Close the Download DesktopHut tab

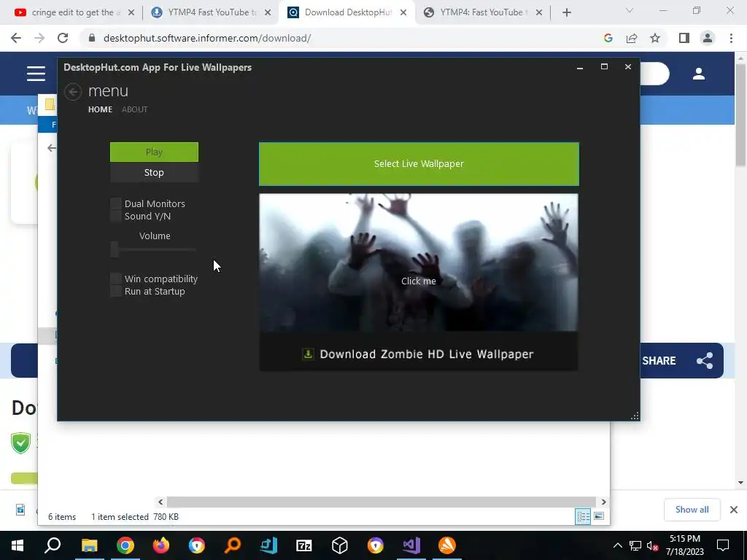coord(403,13)
